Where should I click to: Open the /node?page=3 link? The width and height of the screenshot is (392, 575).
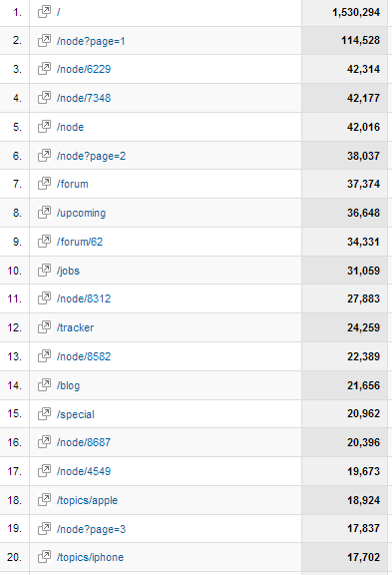91,529
